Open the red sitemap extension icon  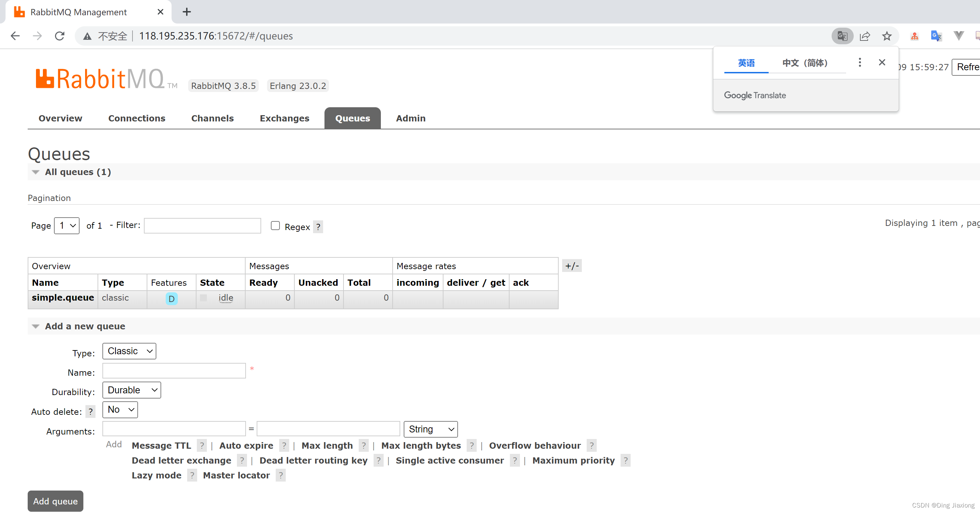click(x=915, y=36)
